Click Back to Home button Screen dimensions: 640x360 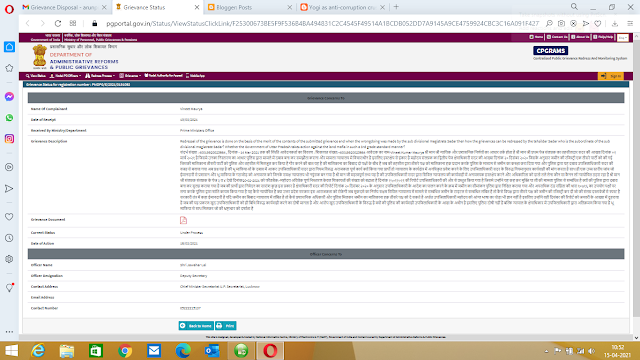tap(196, 326)
